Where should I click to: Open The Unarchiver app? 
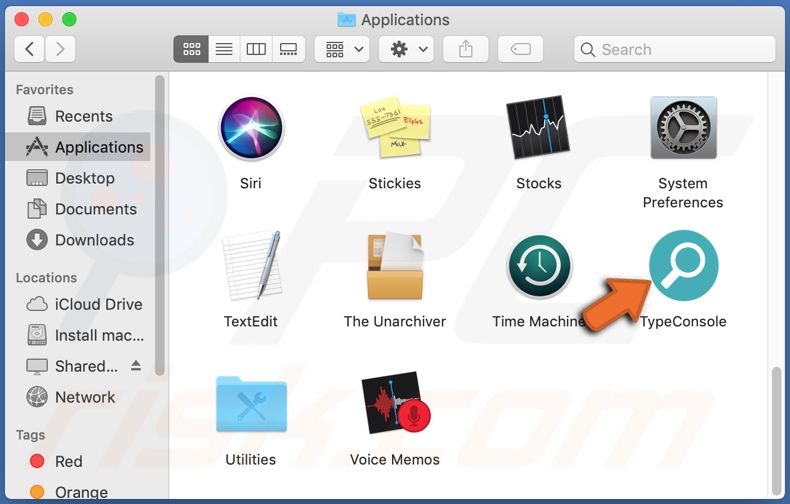[x=394, y=267]
